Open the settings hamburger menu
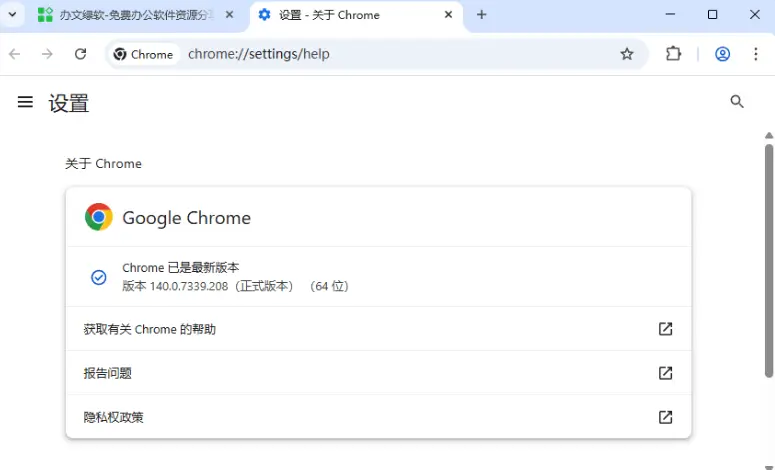 (x=25, y=102)
